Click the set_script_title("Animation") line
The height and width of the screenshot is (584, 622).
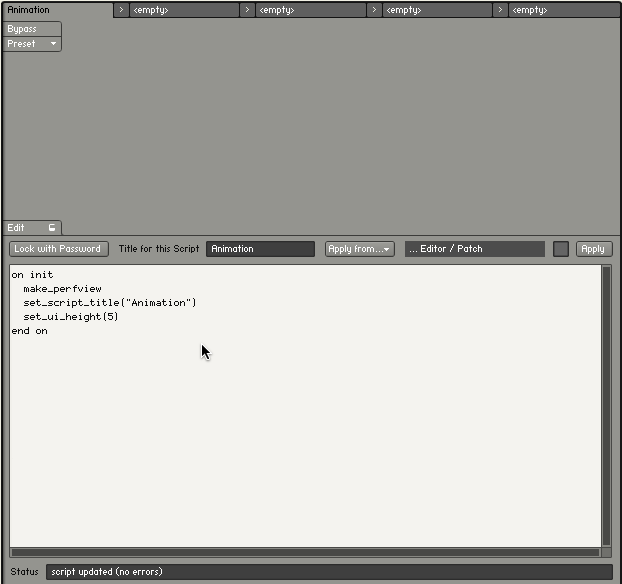pos(109,303)
